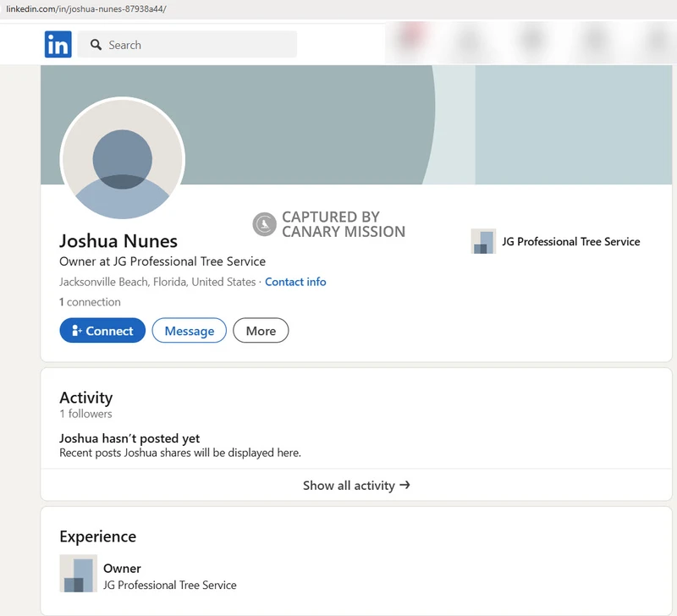The width and height of the screenshot is (677, 616).
Task: Click the magnifier icon in search bar
Action: tap(96, 45)
